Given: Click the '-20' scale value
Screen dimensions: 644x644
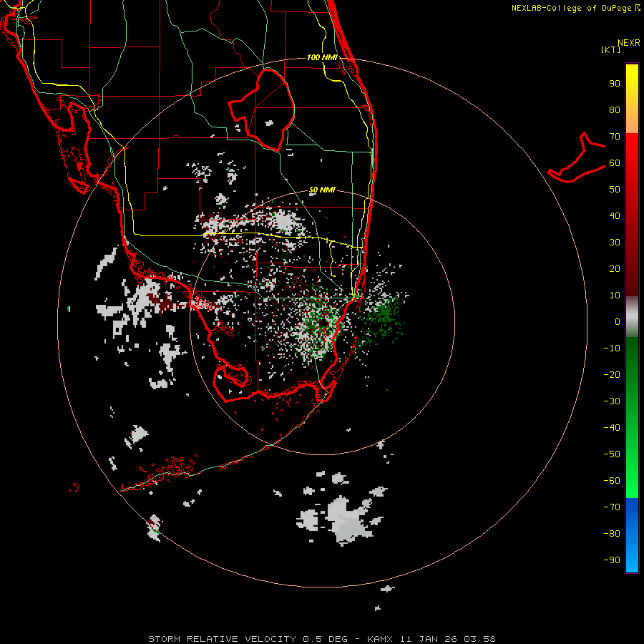Looking at the screenshot, I should (612, 374).
